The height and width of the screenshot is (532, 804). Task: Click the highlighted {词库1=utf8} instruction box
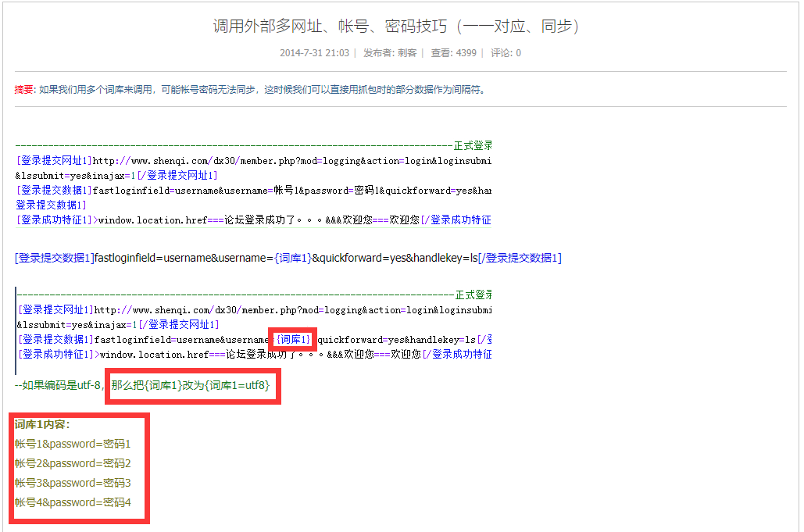coord(192,384)
